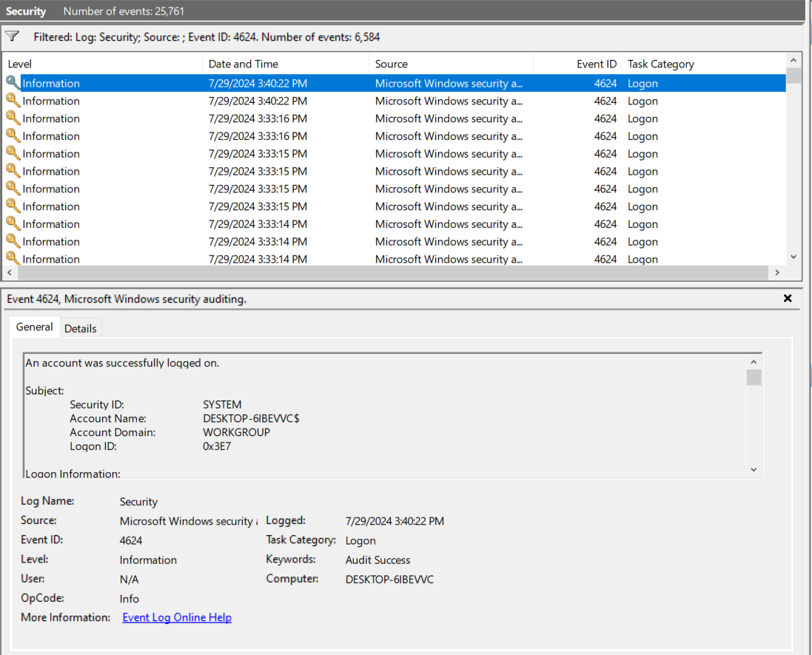The height and width of the screenshot is (655, 812).
Task: Click the Computer value DESKTOP-6IBEVVC
Action: [389, 580]
